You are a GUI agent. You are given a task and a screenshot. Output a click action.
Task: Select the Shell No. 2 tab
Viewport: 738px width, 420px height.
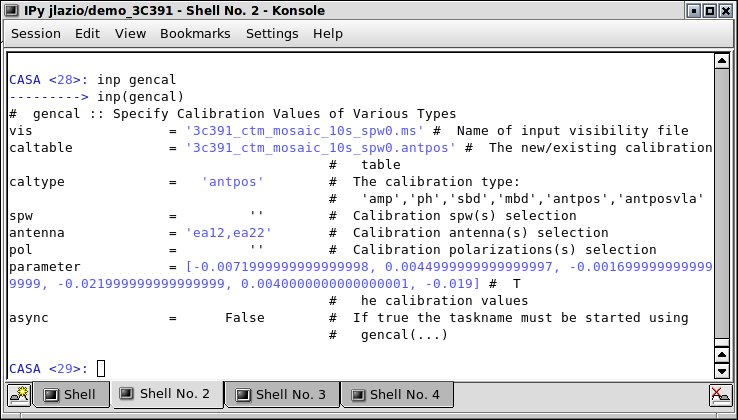(x=166, y=394)
